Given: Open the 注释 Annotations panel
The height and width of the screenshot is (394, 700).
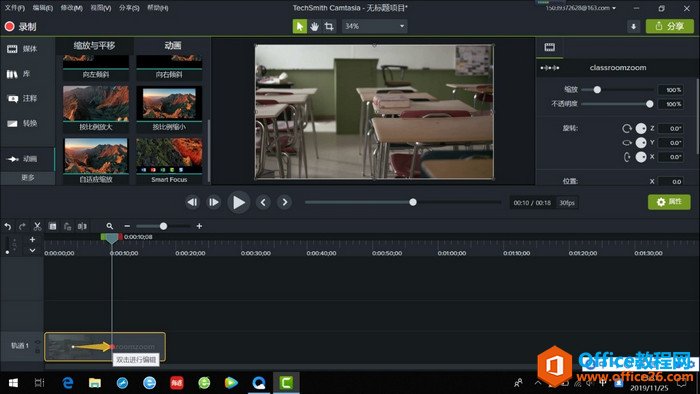Looking at the screenshot, I should [22, 99].
